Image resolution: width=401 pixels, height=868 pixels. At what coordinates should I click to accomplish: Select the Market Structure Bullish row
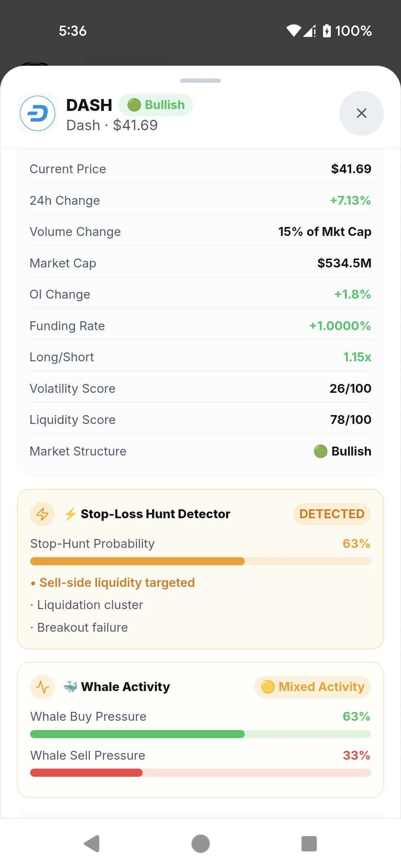200,451
